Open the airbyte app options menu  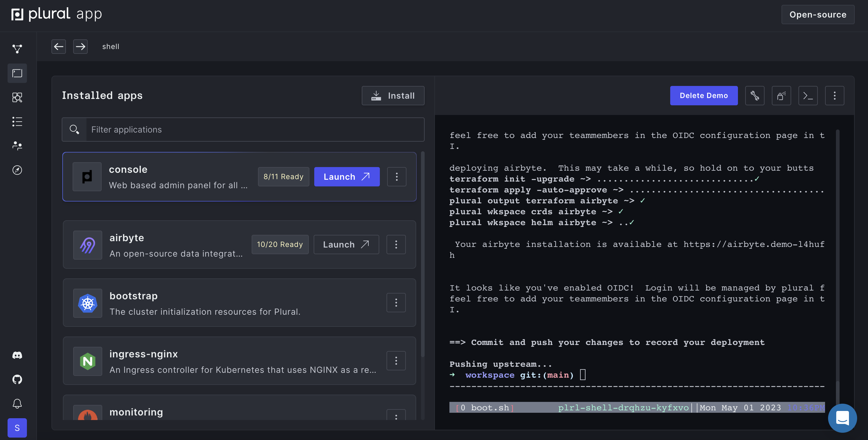pyautogui.click(x=396, y=245)
